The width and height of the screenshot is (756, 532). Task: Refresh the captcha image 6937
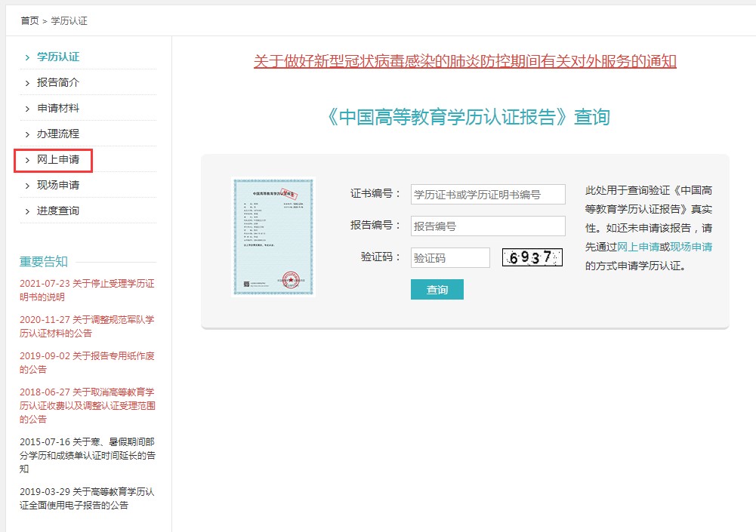coord(532,257)
